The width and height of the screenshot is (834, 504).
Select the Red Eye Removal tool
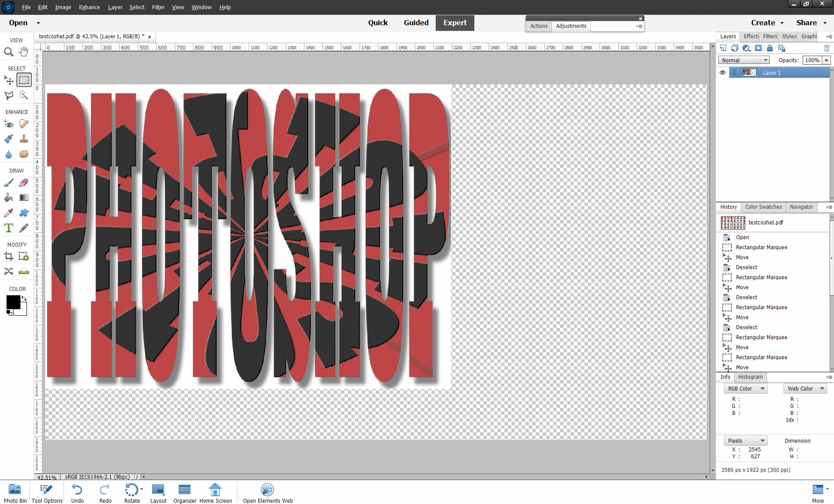[x=8, y=124]
